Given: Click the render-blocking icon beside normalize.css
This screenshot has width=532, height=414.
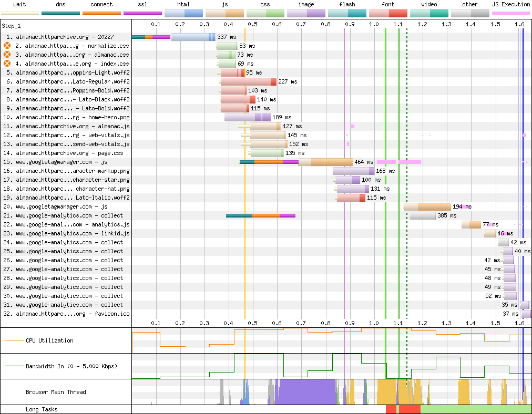Looking at the screenshot, I should coord(7,46).
